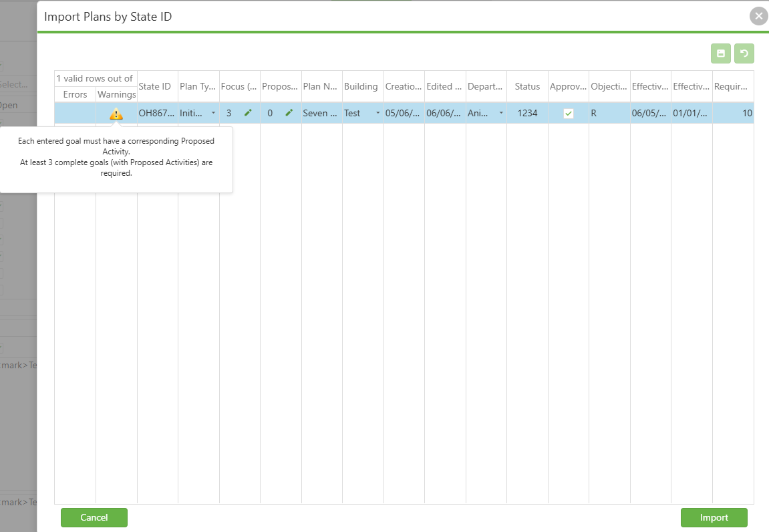
Task: Select the 01/01 effective date cell
Action: (x=692, y=113)
